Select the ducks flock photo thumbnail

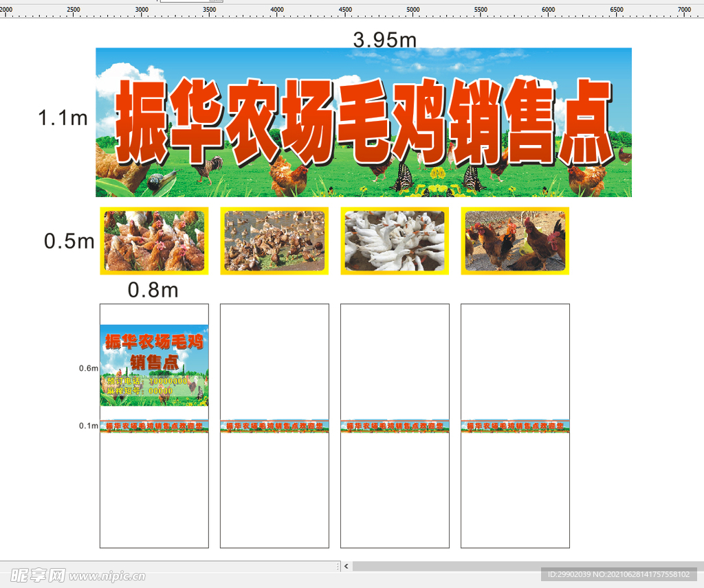pos(274,241)
